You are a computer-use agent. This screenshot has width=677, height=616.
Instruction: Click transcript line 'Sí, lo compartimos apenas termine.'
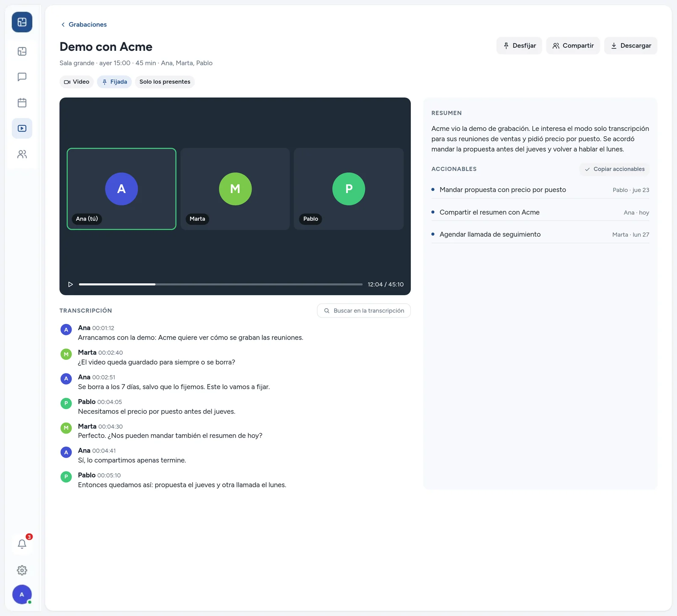coord(132,461)
